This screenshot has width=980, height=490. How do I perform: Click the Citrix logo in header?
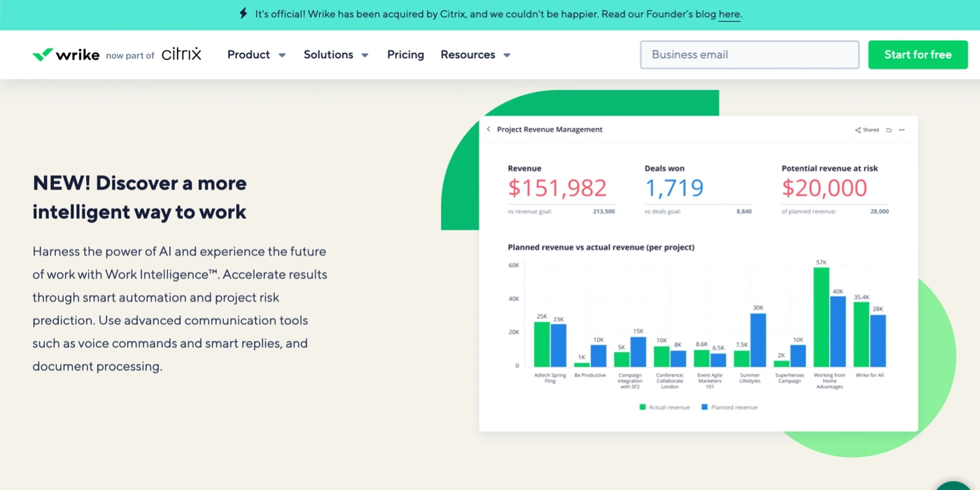pyautogui.click(x=181, y=55)
